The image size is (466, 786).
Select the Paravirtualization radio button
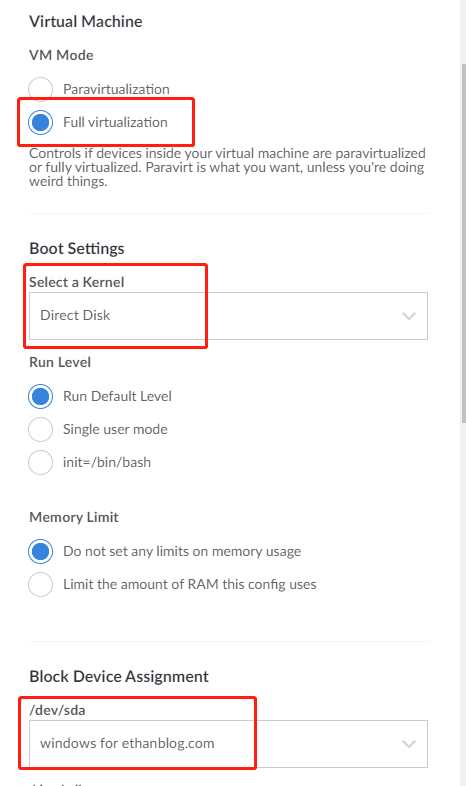41,89
